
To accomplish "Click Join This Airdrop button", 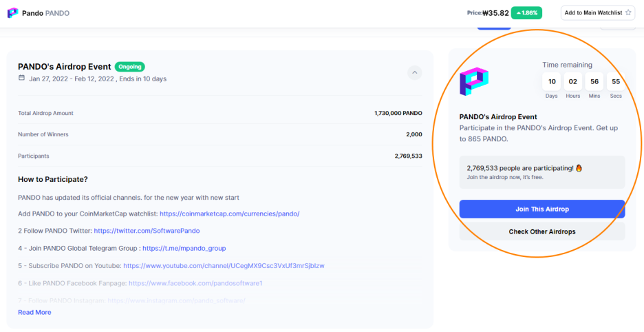I will 542,209.
